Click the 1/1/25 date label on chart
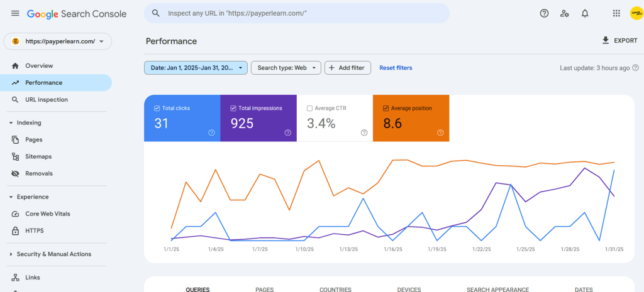The image size is (644, 292). (171, 249)
